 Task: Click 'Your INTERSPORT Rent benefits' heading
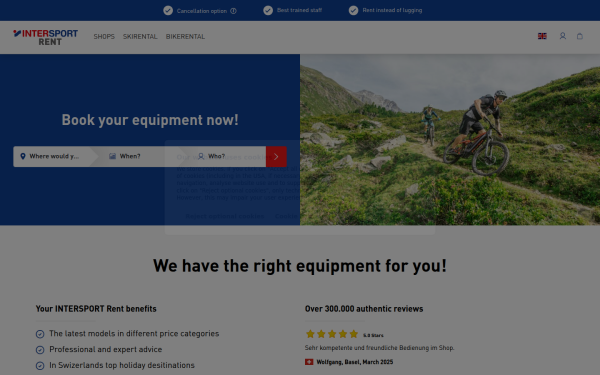click(96, 308)
